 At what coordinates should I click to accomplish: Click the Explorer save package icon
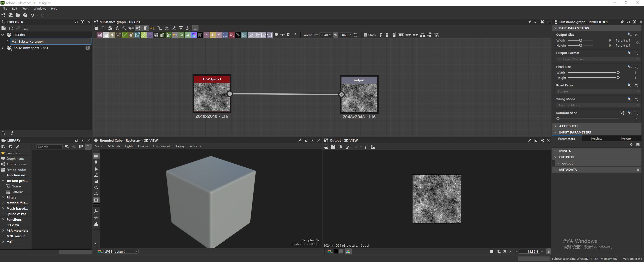[4, 28]
